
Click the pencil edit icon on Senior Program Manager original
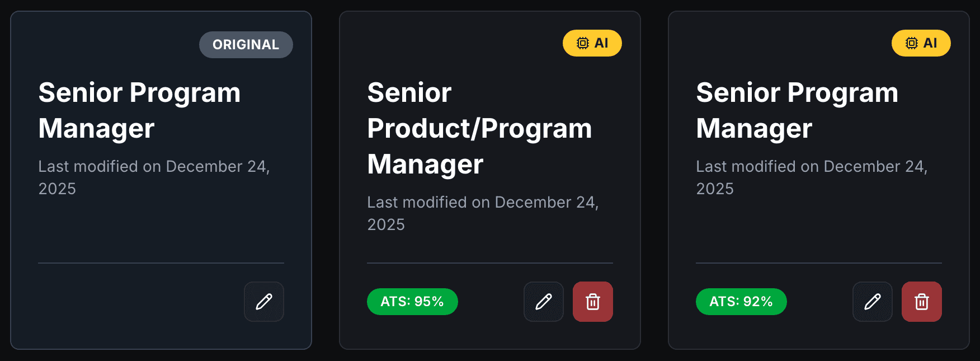263,302
